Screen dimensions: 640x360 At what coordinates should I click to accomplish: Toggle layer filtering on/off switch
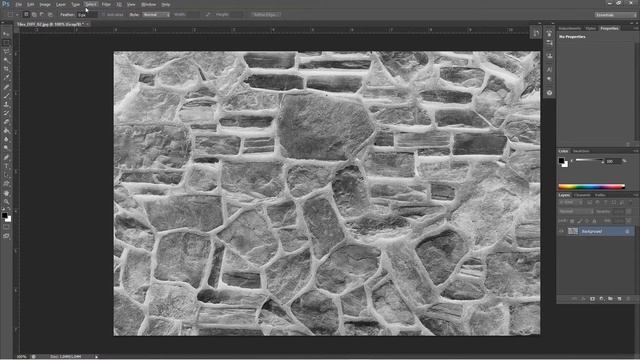pos(629,202)
